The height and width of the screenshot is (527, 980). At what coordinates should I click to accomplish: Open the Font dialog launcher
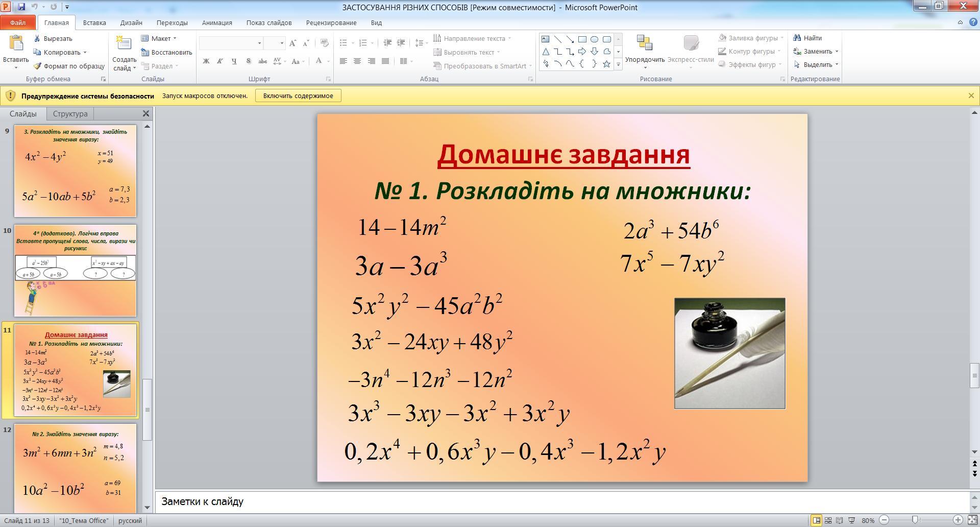tap(328, 79)
